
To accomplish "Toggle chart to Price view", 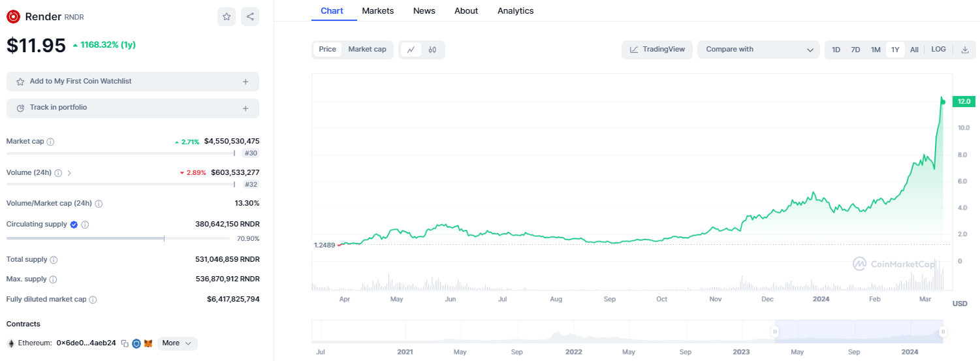I will (328, 50).
